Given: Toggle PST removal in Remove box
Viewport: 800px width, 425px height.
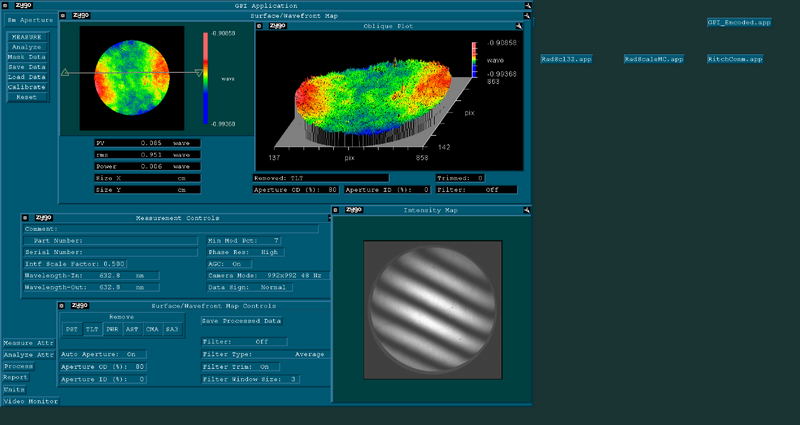Looking at the screenshot, I should [72, 330].
